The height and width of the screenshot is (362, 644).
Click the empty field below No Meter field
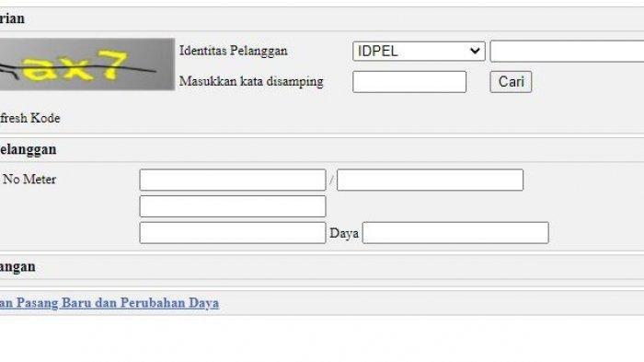pos(233,206)
